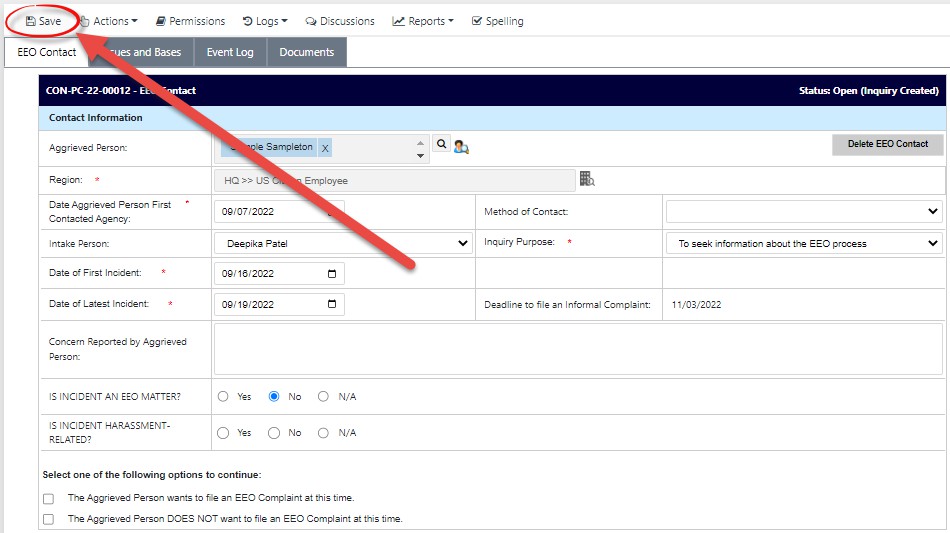Image resolution: width=950 pixels, height=533 pixels.
Task: Click the Spelling checkmark icon
Action: 477,21
